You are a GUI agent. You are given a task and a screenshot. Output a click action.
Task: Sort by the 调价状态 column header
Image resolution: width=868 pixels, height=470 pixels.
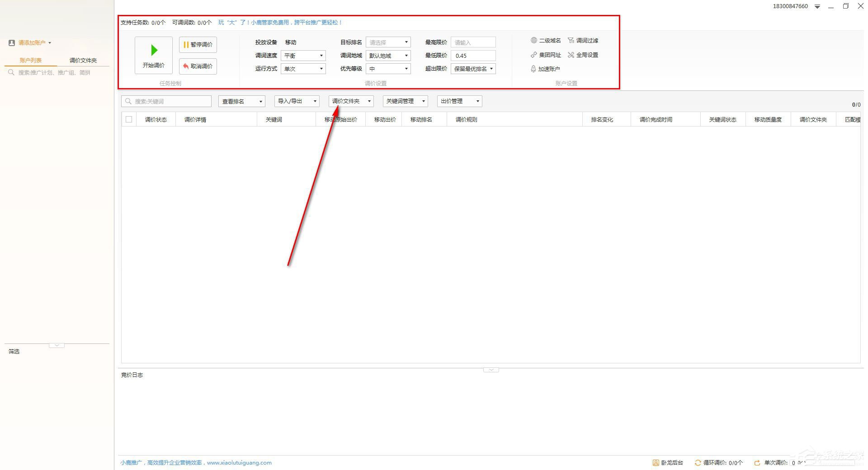tap(156, 120)
